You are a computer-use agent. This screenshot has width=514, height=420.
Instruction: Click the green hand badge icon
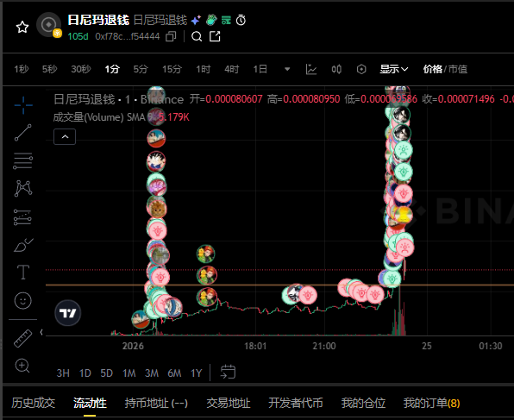211,20
